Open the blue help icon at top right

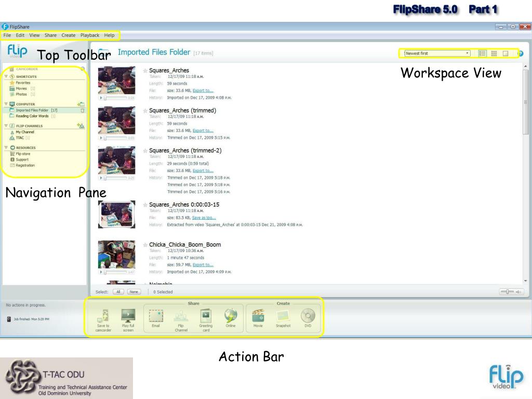coord(521,54)
